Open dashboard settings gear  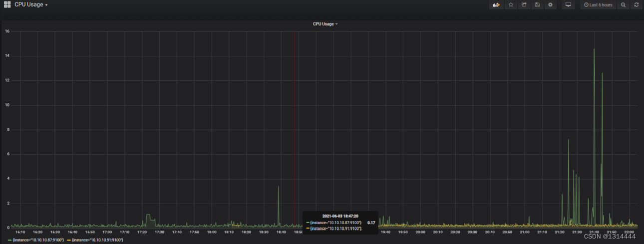551,4
